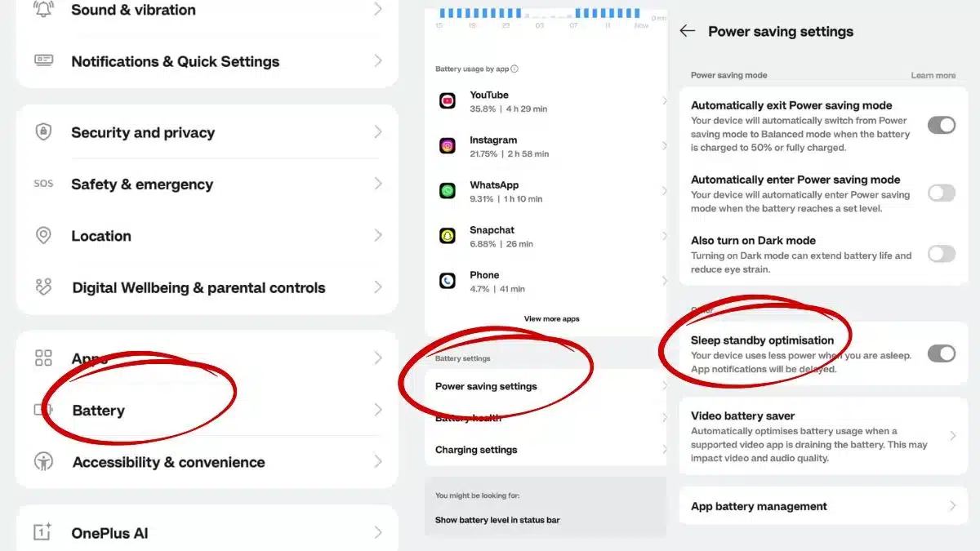Click the Location pin icon

(42, 236)
